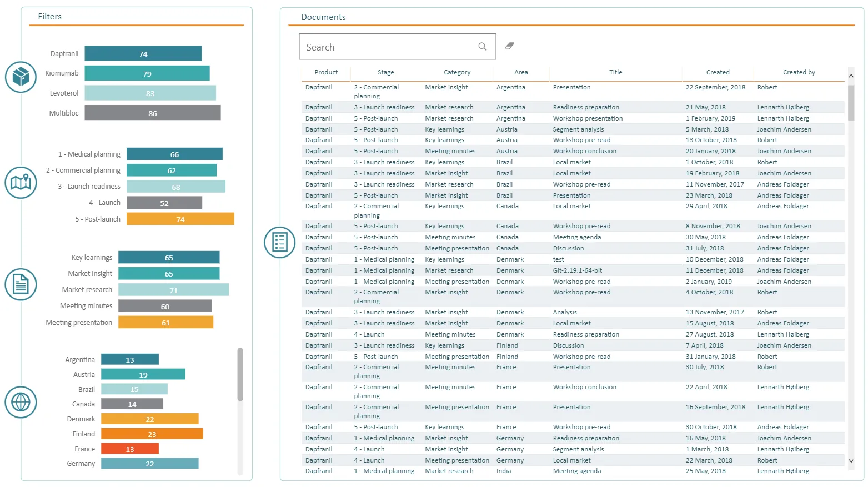Click the eraser clear-search icon
The width and height of the screenshot is (868, 487).
(509, 46)
